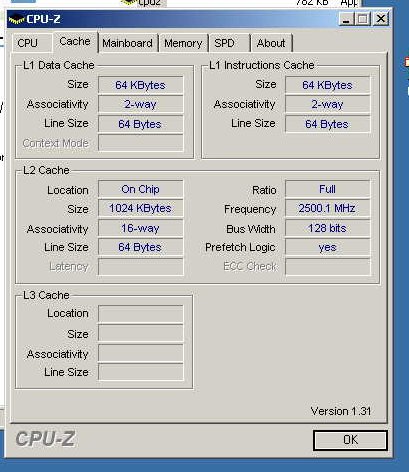Click the disabled maximize button

point(363,19)
